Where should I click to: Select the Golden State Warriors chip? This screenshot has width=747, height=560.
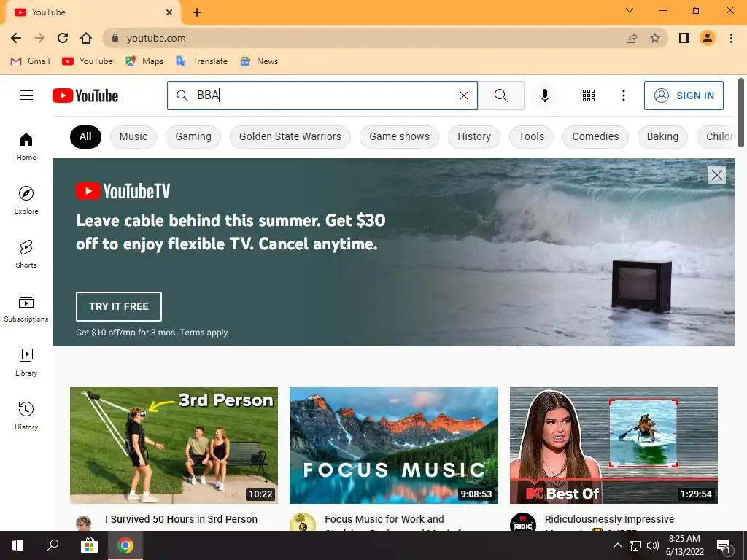[x=290, y=136]
